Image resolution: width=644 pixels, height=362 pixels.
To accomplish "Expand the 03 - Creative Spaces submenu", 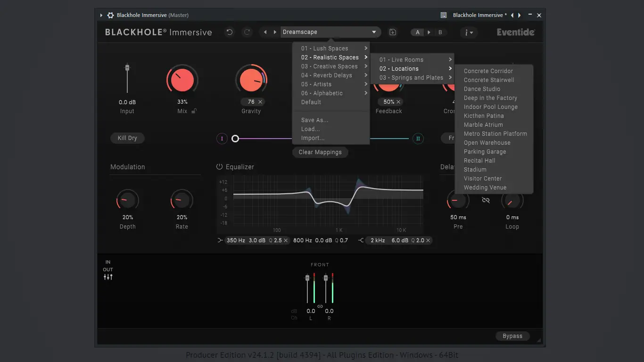I will (x=331, y=66).
